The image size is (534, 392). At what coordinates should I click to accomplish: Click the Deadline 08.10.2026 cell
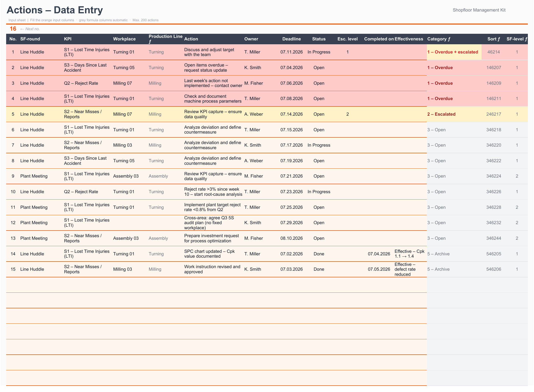pyautogui.click(x=292, y=238)
